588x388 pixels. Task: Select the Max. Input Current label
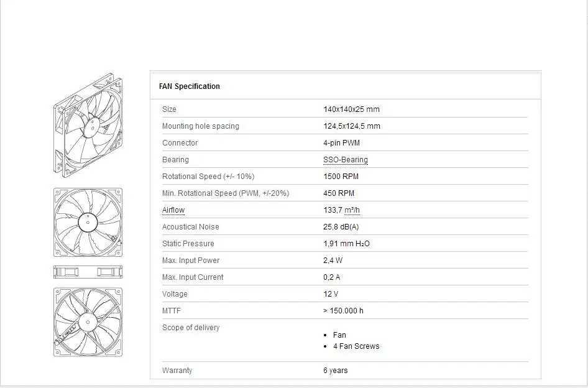(x=193, y=277)
